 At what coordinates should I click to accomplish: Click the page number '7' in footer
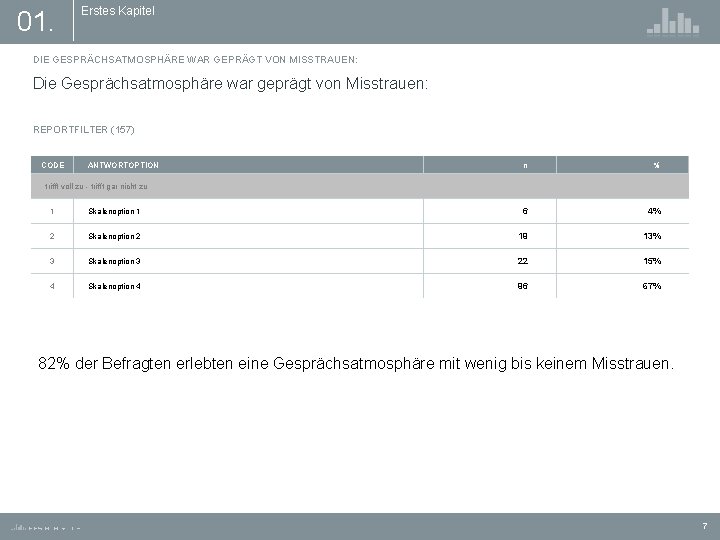pyautogui.click(x=705, y=526)
